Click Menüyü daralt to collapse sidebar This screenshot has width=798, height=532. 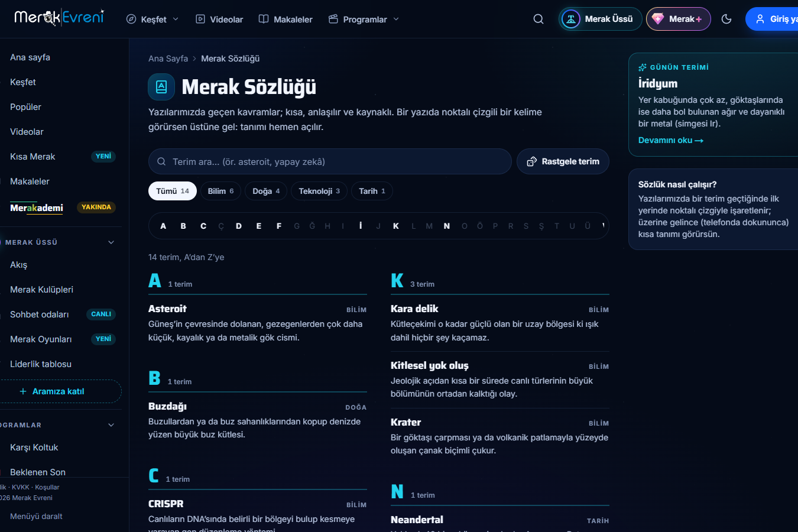tap(36, 516)
